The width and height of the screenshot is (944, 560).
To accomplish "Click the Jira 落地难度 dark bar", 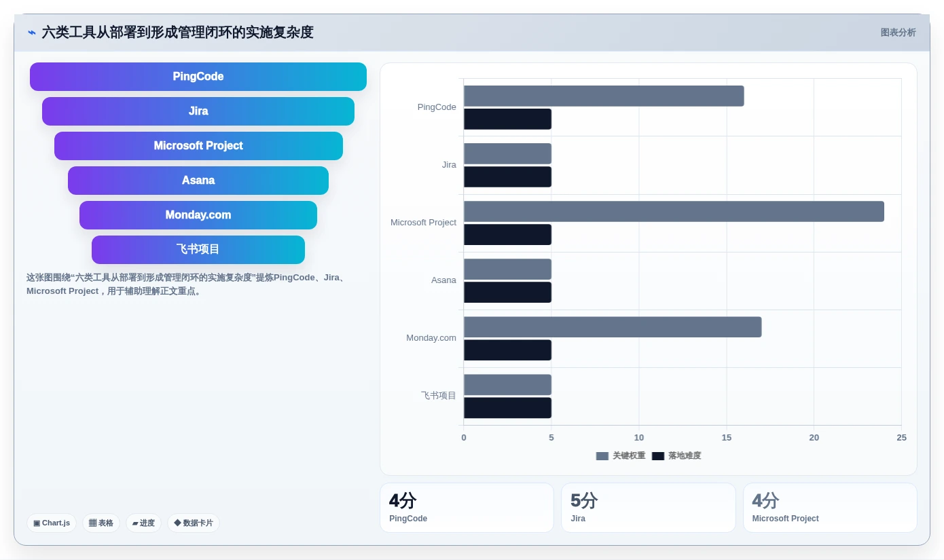I will coord(507,176).
